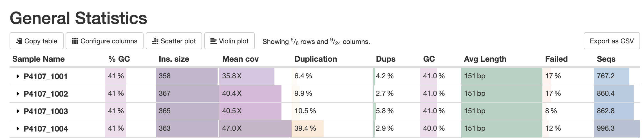The image size is (644, 138).
Task: Click the grid icon on Configure columns
Action: click(x=75, y=41)
